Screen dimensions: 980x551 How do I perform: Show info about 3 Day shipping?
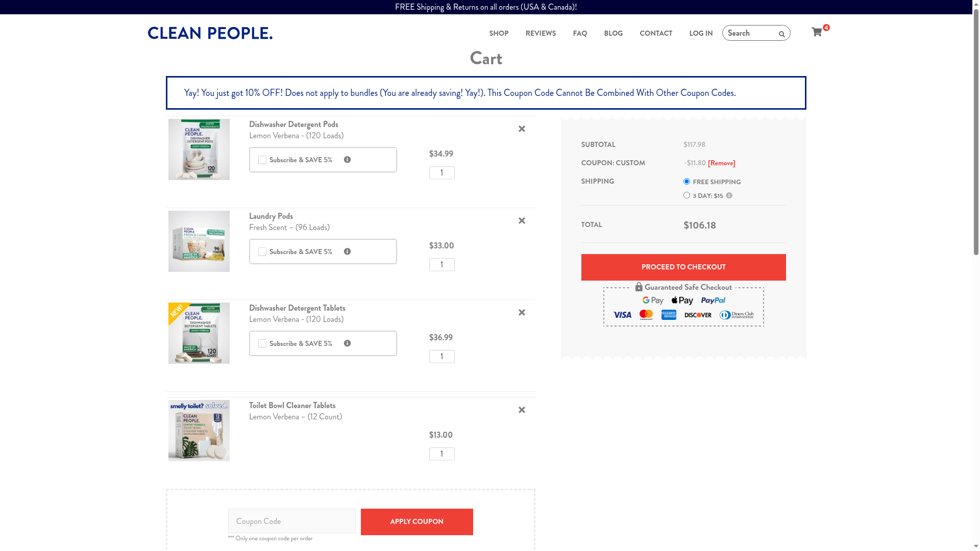(729, 196)
